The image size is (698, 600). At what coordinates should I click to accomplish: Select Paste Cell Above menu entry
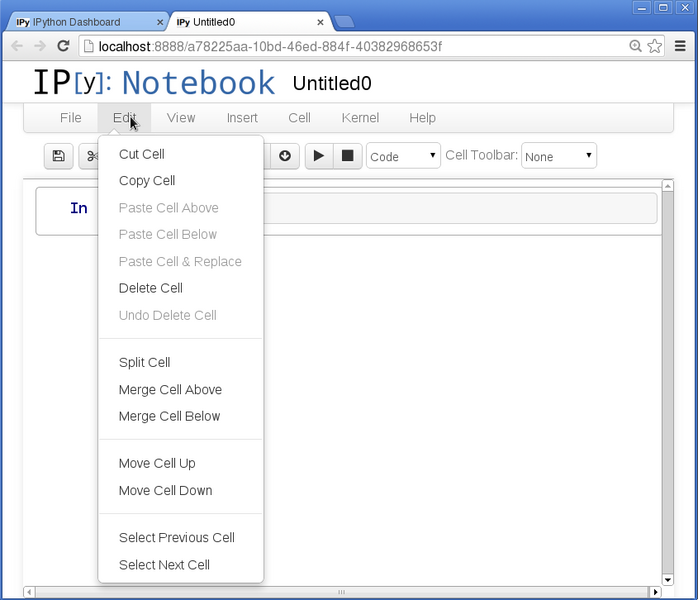[x=181, y=208]
